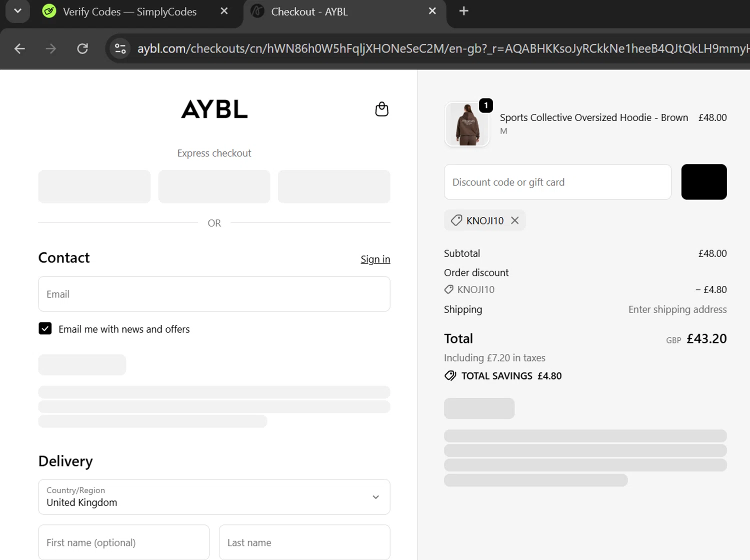This screenshot has width=750, height=560.
Task: Focus the Discount code or gift card field
Action: 557,182
